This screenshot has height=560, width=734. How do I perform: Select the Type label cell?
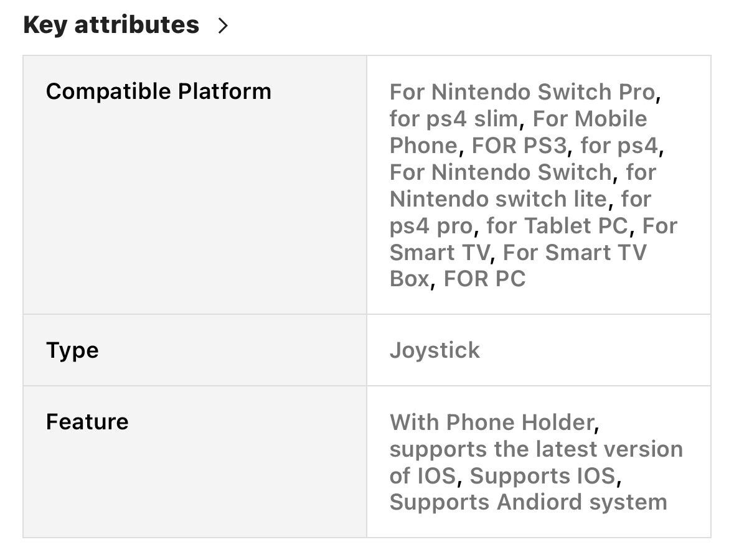tap(195, 350)
